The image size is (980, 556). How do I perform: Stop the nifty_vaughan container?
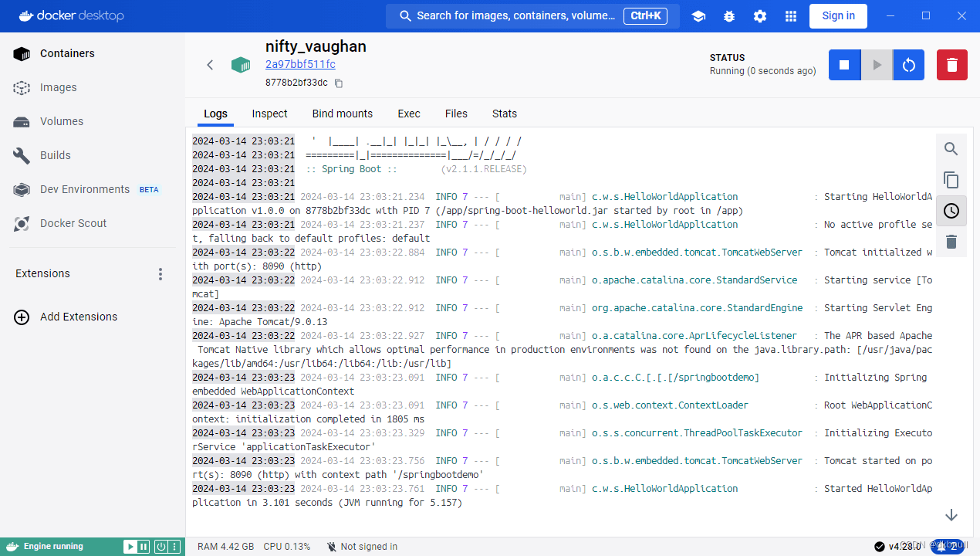click(844, 65)
